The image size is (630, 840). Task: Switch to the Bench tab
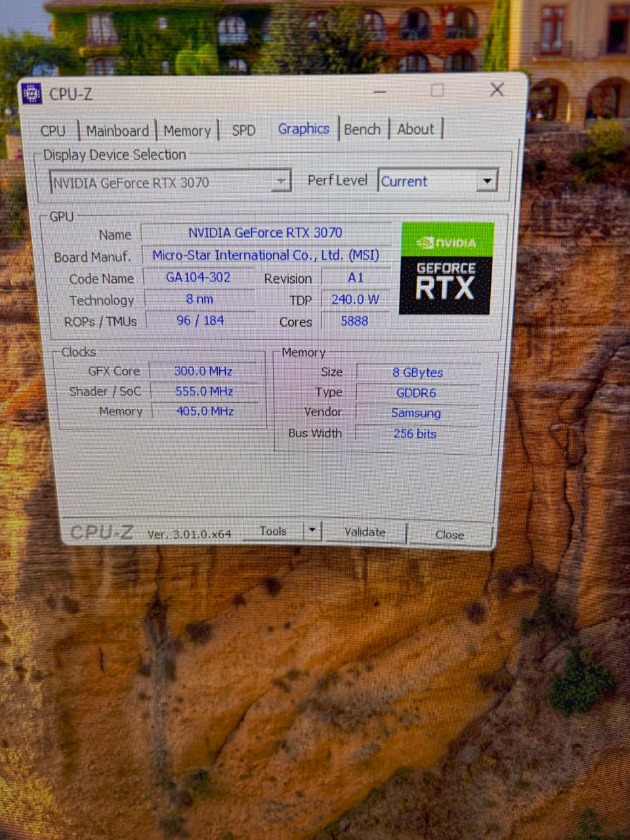point(362,129)
